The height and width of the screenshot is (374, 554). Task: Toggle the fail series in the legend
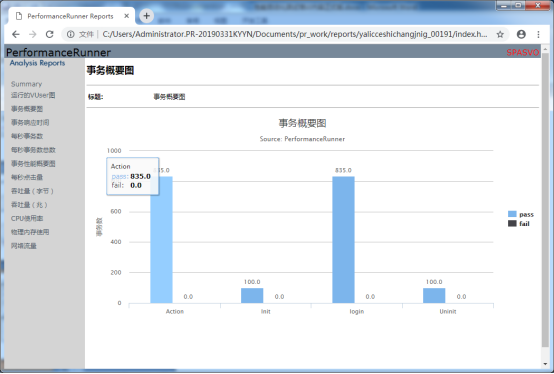[524, 224]
